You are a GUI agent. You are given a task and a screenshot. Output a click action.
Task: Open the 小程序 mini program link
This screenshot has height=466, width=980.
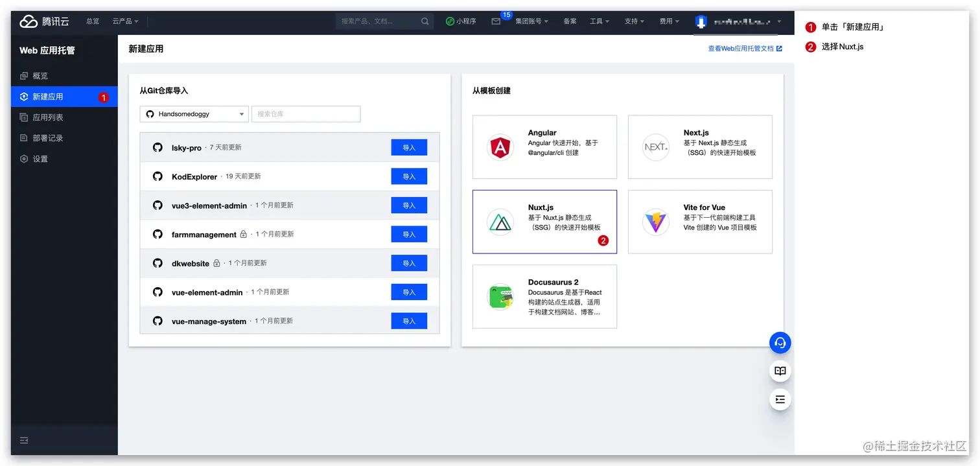click(x=461, y=21)
